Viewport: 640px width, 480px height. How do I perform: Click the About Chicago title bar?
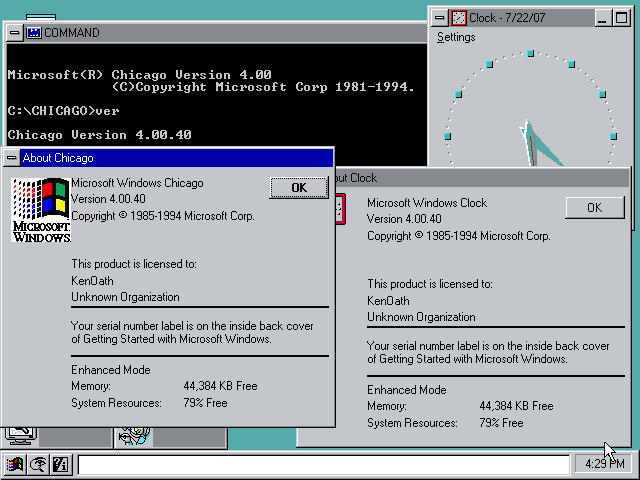[x=177, y=158]
